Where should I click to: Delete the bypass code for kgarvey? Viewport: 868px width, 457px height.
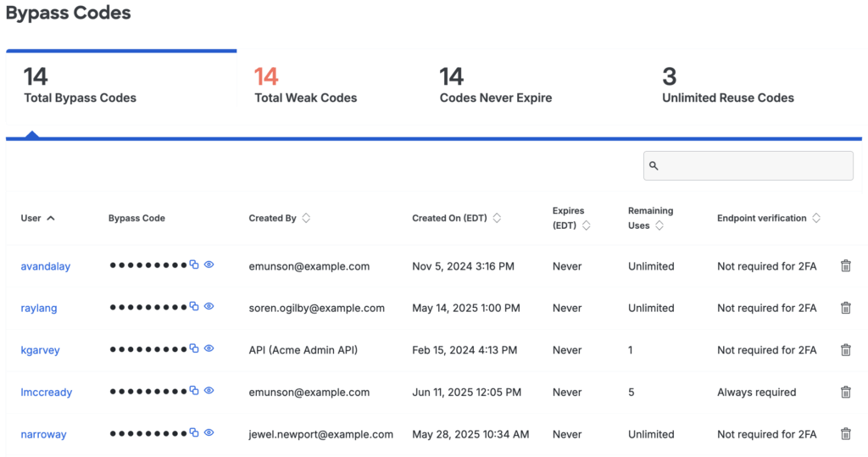tap(845, 350)
